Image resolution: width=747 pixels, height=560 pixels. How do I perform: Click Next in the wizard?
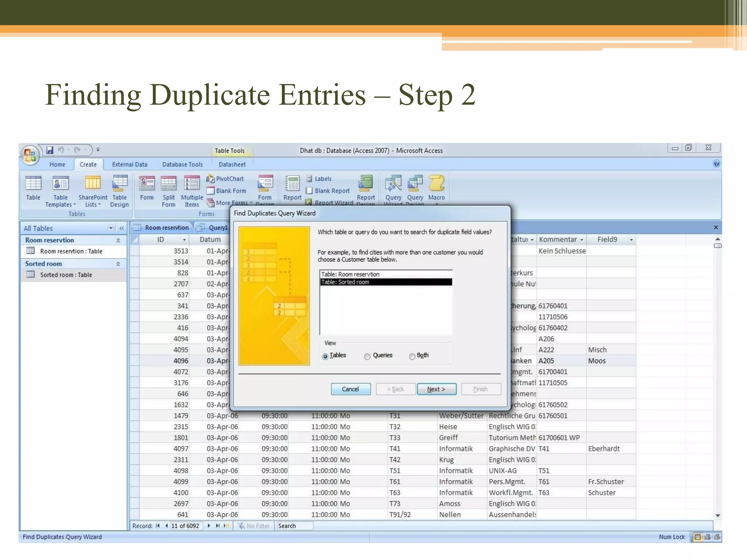coord(437,389)
